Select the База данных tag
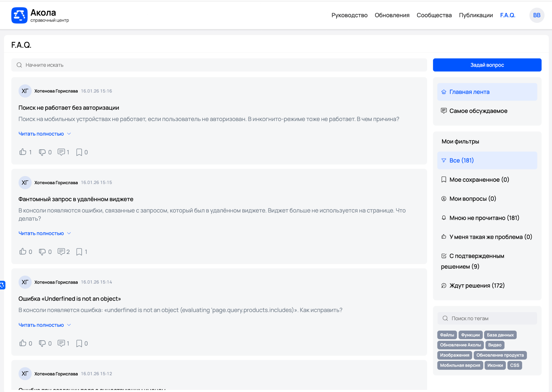Image resolution: width=552 pixels, height=392 pixels. point(500,335)
